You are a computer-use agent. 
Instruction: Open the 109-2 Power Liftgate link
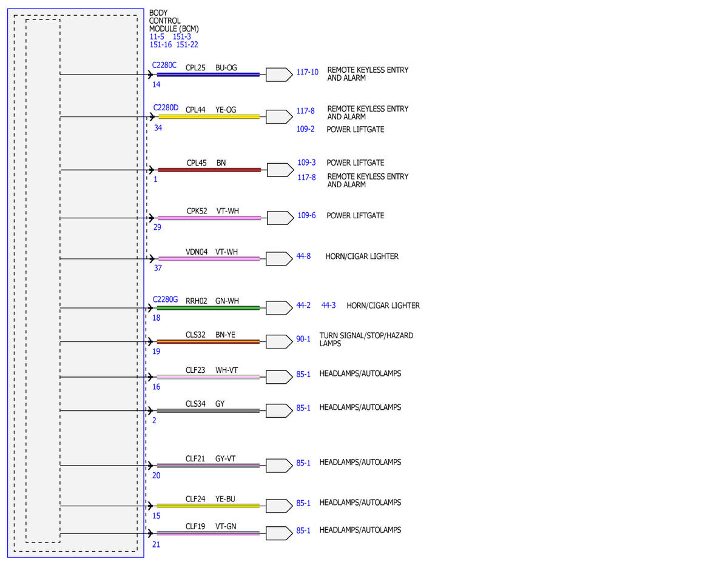tap(306, 129)
